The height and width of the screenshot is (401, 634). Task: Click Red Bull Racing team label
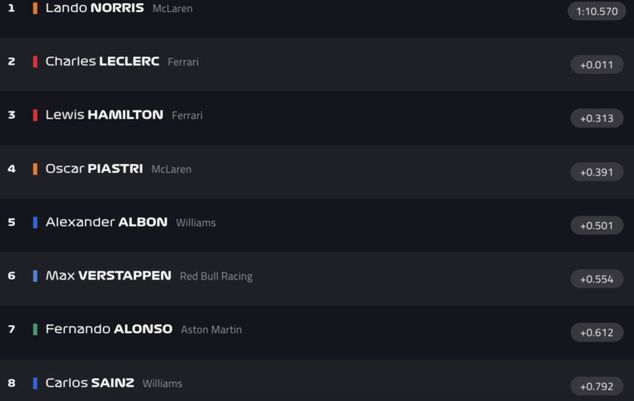[x=216, y=276]
